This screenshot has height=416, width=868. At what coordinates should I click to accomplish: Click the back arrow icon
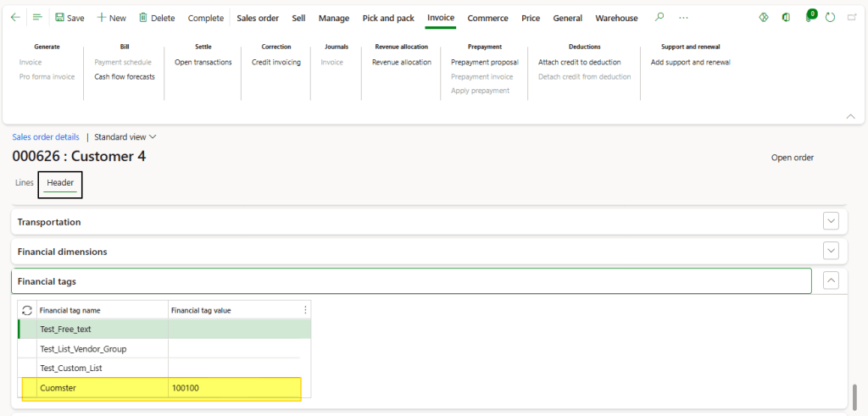(16, 18)
